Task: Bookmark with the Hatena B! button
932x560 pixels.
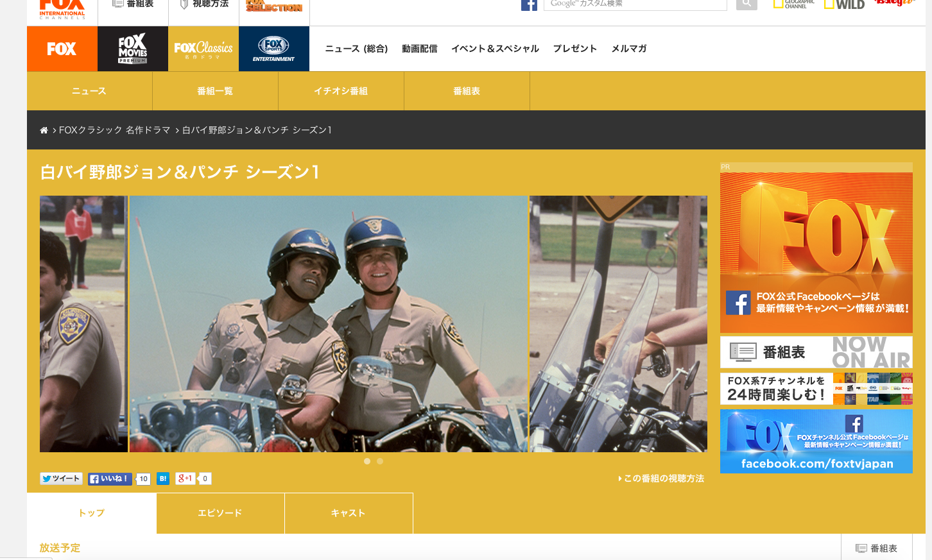Action: point(163,479)
